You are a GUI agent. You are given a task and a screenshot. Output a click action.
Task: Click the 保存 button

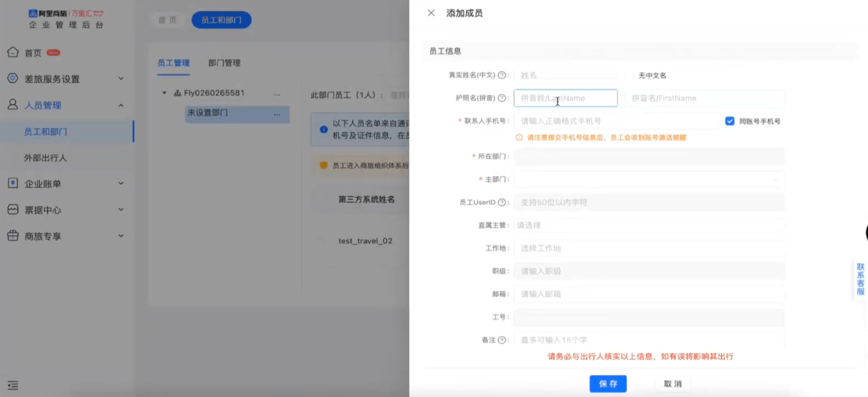coord(608,384)
